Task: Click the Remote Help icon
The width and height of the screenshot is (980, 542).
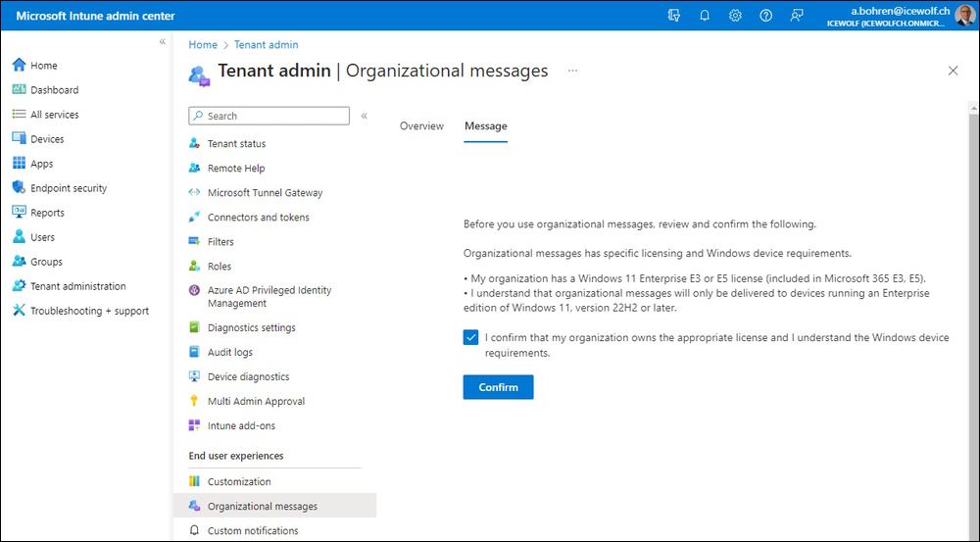Action: coord(194,169)
